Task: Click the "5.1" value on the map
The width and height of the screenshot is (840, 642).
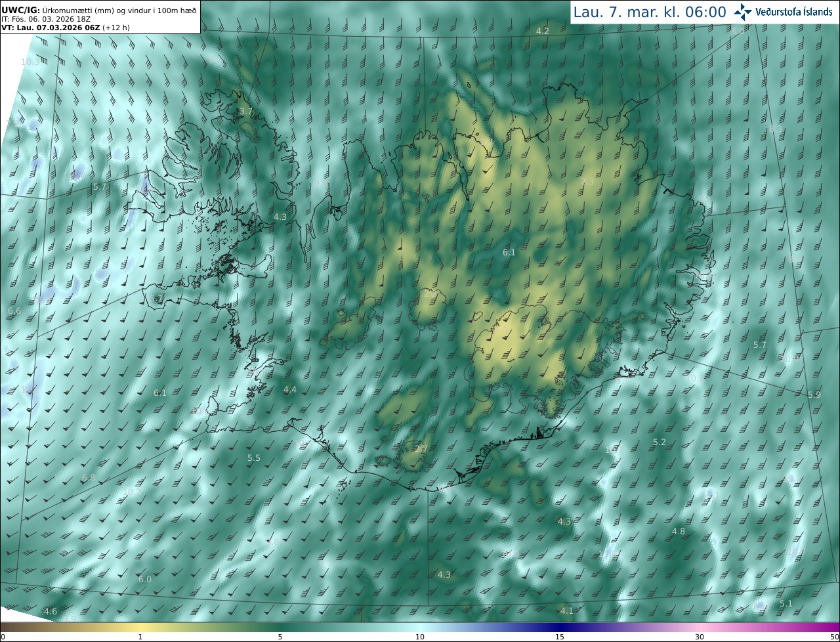Action: pyautogui.click(x=786, y=604)
